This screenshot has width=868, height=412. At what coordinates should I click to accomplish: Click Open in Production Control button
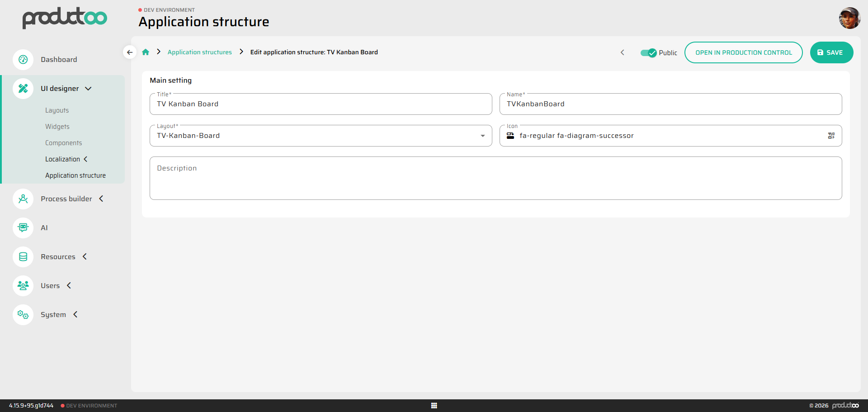click(x=743, y=52)
